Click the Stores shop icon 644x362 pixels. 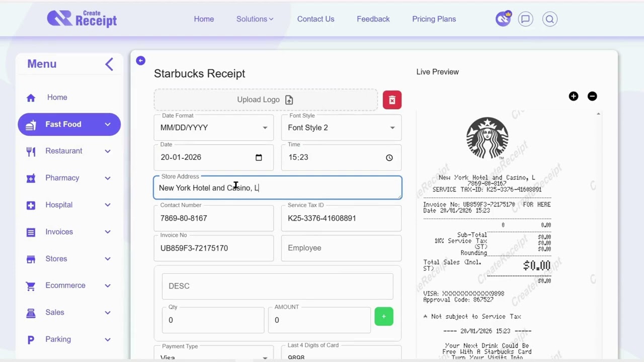(31, 259)
